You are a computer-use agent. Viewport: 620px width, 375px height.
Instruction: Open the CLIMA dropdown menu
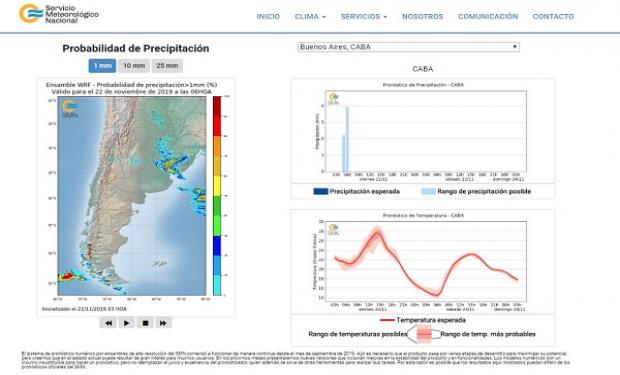click(310, 17)
